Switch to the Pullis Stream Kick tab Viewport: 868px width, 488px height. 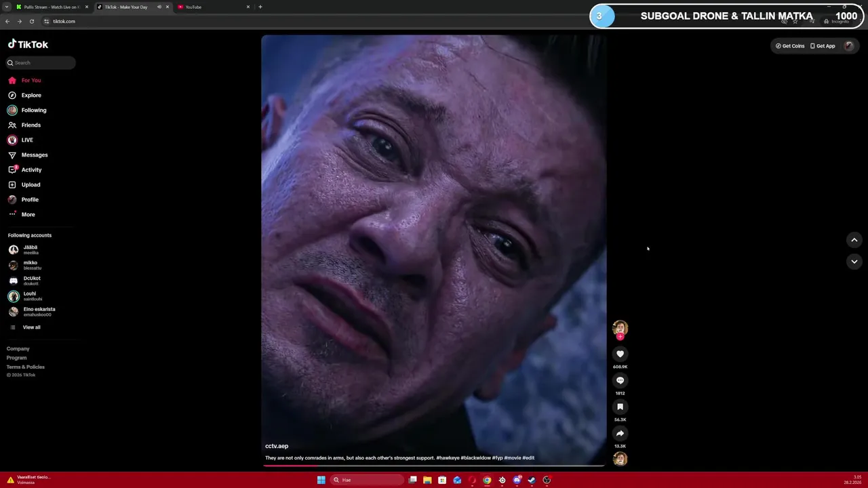click(x=52, y=7)
